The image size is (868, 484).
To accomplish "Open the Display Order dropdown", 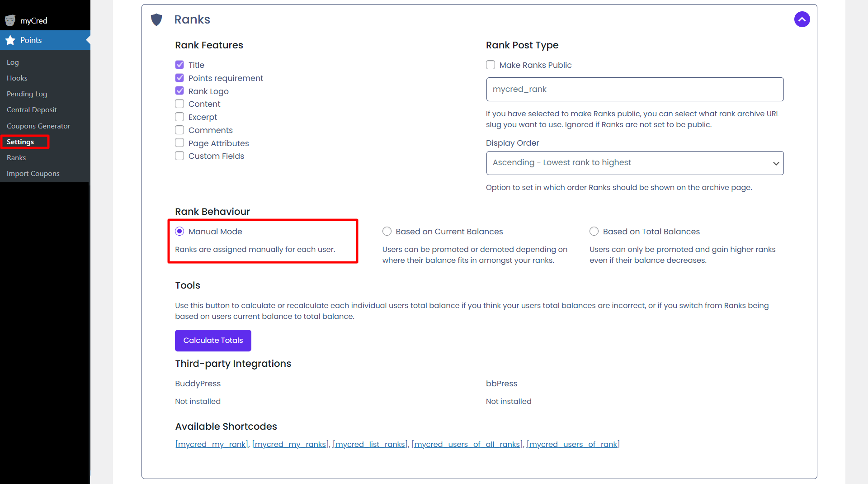I will tap(635, 163).
